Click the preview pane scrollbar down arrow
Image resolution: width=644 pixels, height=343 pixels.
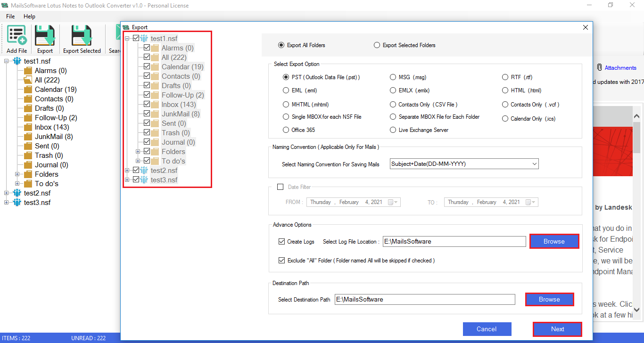click(636, 310)
